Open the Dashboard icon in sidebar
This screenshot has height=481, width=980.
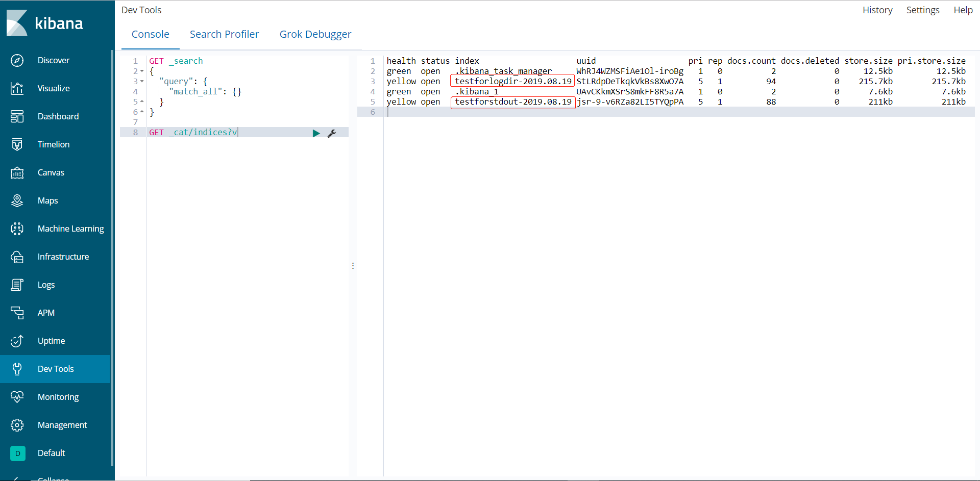point(17,116)
